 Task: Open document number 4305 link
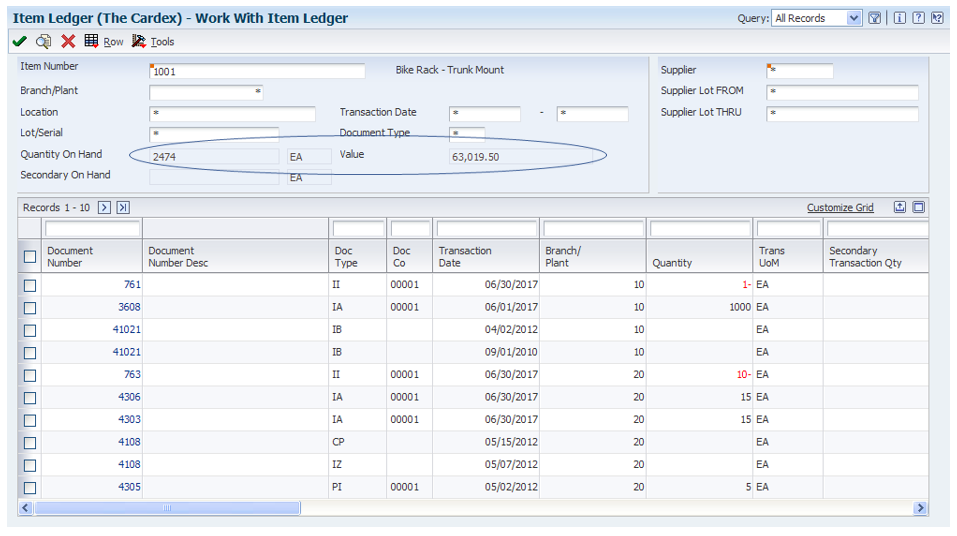[129, 487]
